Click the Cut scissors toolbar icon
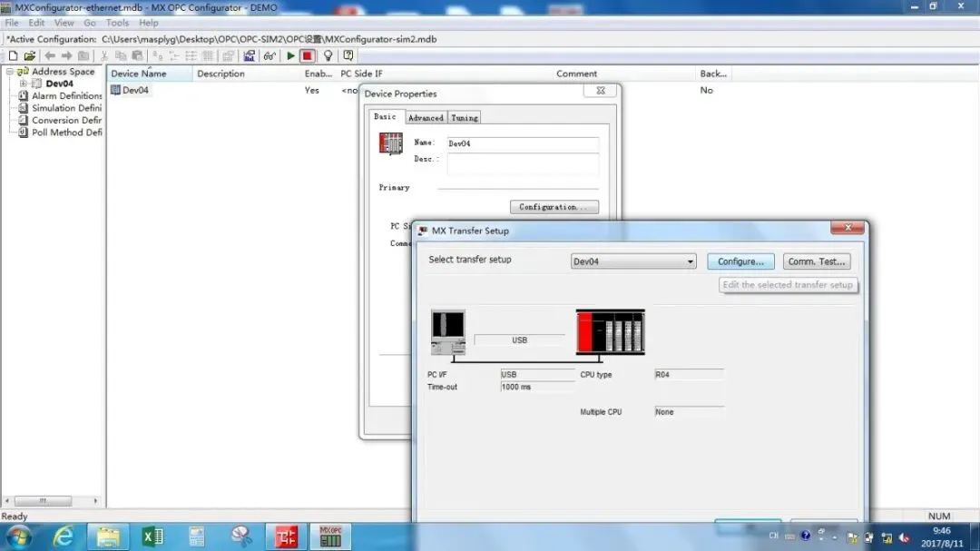Viewport: 980px width, 551px height. click(104, 55)
